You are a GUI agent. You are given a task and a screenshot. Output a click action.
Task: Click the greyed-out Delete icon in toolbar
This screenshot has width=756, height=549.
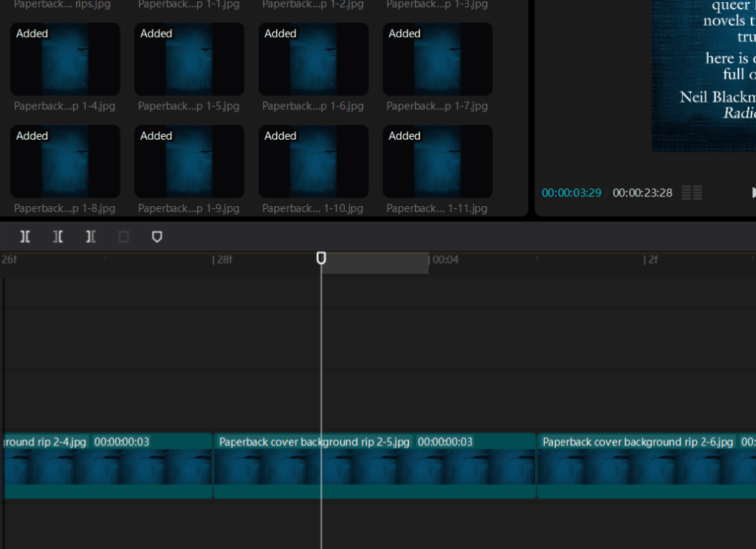coord(124,236)
